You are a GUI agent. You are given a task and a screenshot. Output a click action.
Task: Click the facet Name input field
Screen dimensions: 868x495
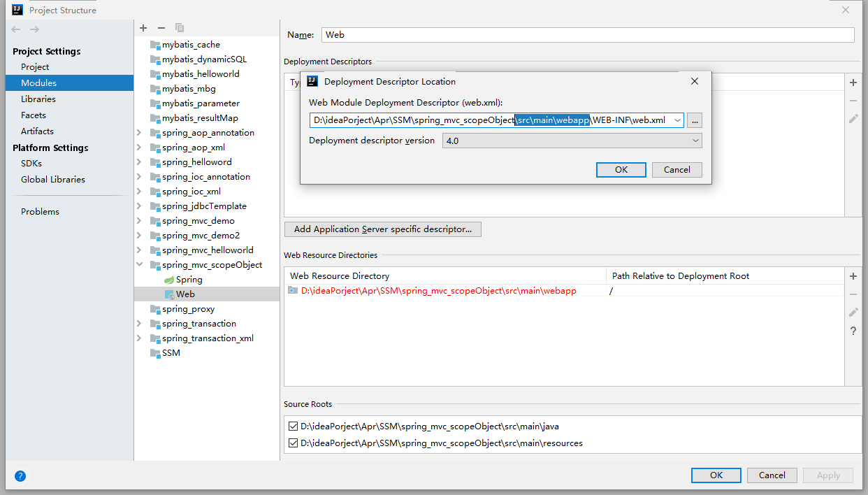[588, 35]
